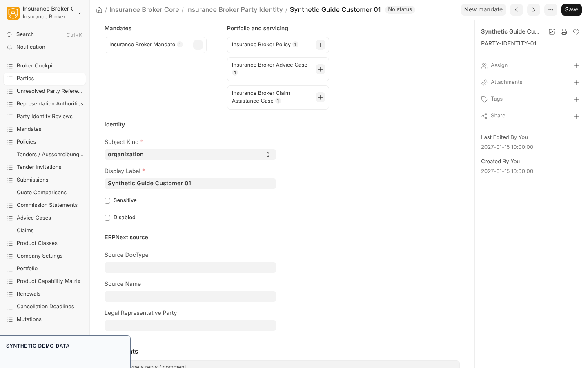Screen dimensions: 588x368
Task: Click the Legal Representative Party field
Action: point(190,325)
